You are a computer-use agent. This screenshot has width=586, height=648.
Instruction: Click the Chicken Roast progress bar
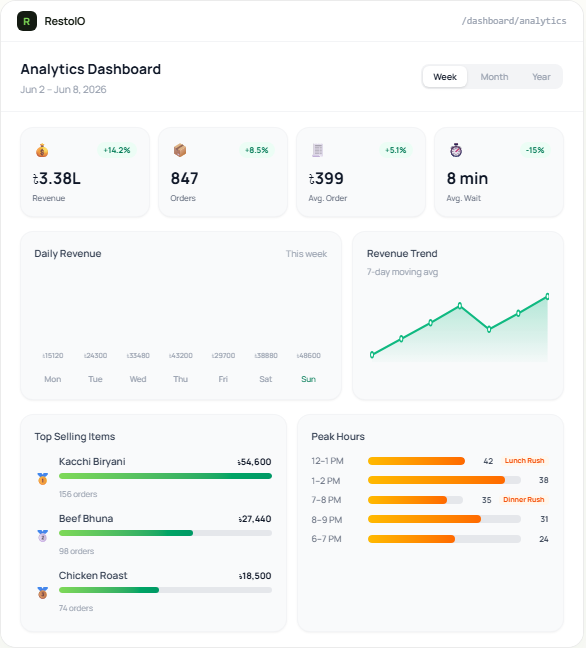click(165, 590)
